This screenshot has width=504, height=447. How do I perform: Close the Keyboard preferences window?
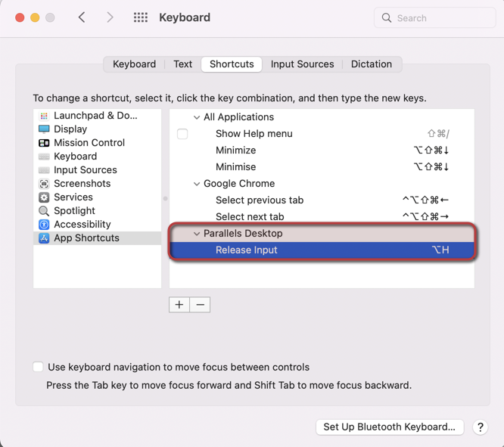click(x=20, y=17)
